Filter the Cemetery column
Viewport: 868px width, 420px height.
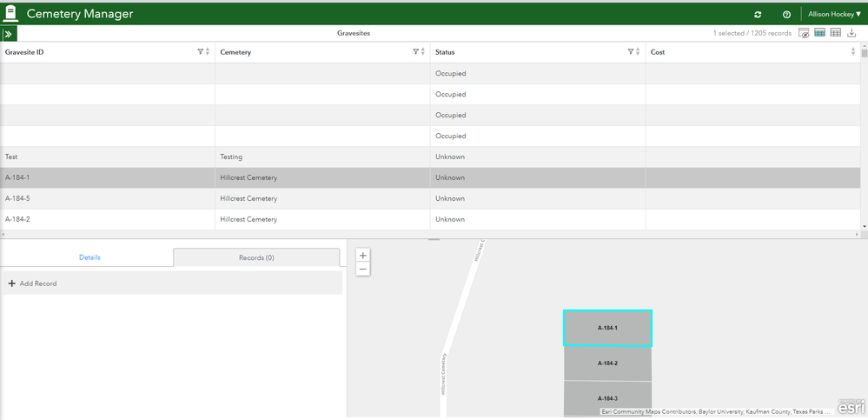415,51
